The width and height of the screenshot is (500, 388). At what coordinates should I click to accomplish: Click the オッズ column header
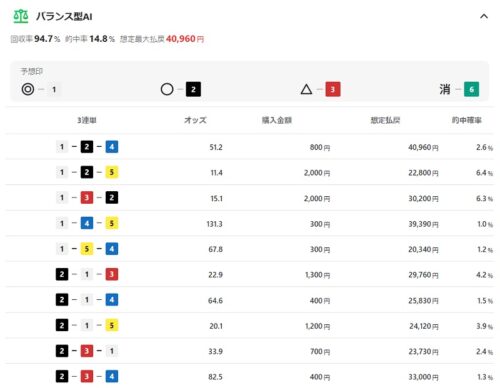(x=195, y=120)
